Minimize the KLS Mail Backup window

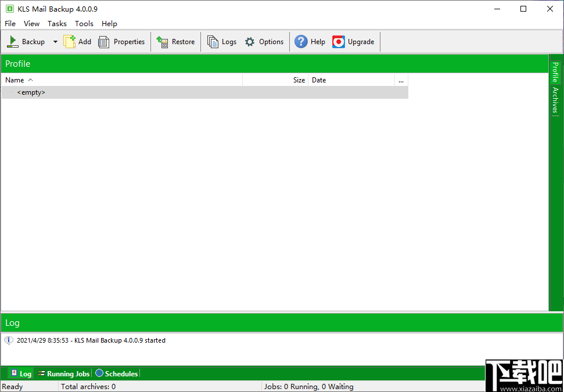pos(497,9)
